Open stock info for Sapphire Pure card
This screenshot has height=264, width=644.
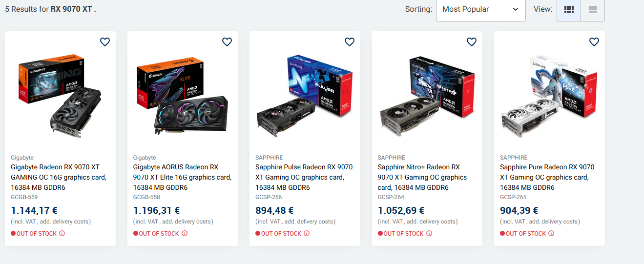pos(551,233)
